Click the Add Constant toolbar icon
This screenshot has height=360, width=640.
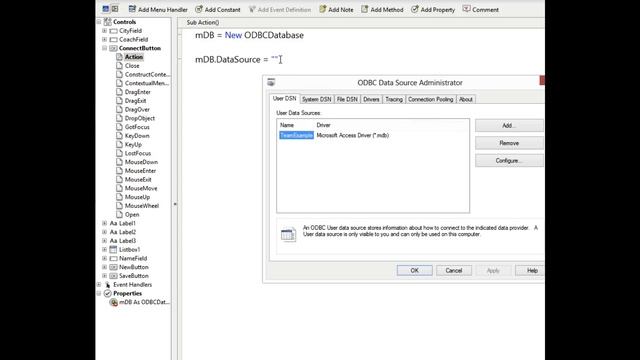click(x=199, y=9)
